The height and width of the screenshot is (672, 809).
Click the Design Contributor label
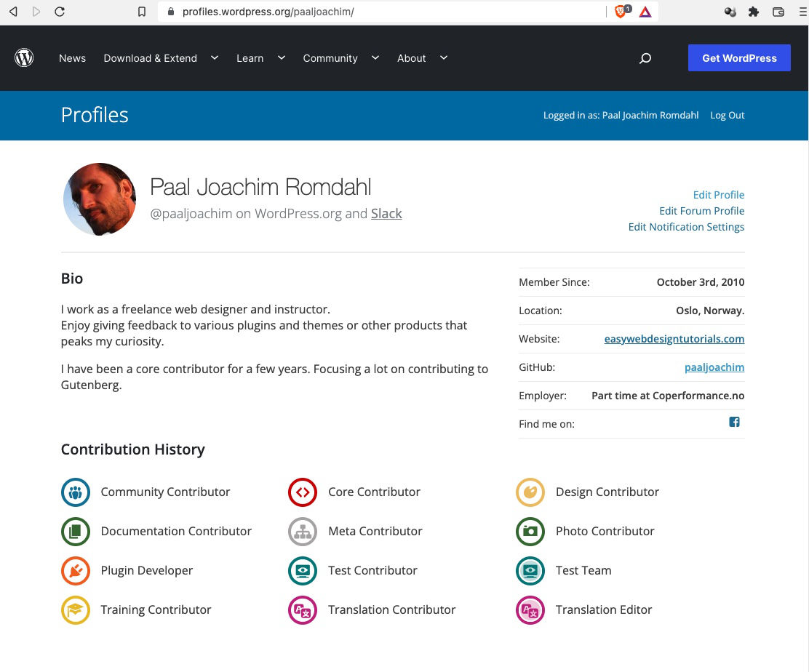click(607, 492)
